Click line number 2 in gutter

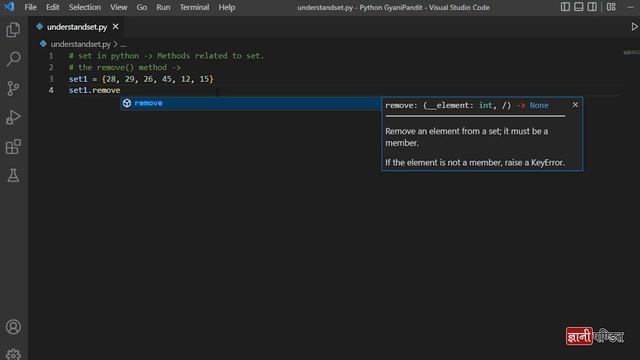51,67
